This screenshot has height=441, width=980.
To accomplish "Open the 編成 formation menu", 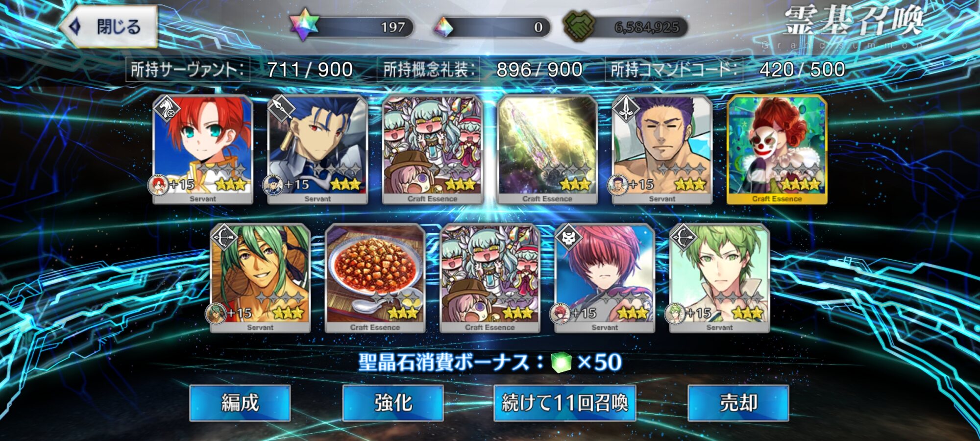I will (x=240, y=403).
